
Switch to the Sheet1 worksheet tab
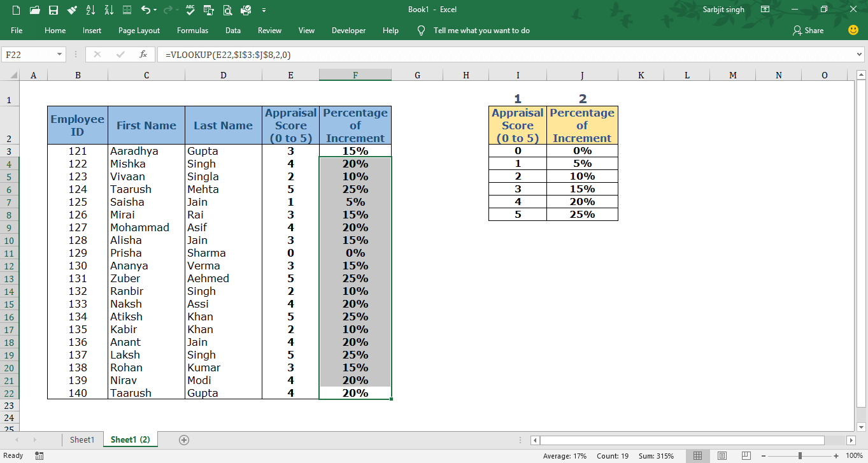(82, 439)
